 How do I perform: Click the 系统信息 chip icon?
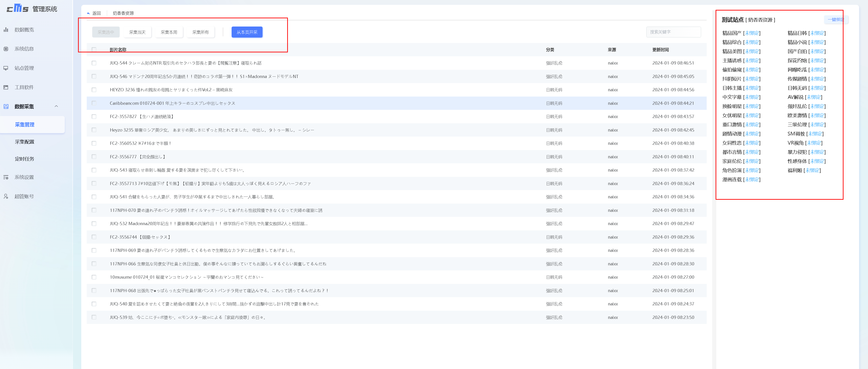pyautogui.click(x=6, y=49)
